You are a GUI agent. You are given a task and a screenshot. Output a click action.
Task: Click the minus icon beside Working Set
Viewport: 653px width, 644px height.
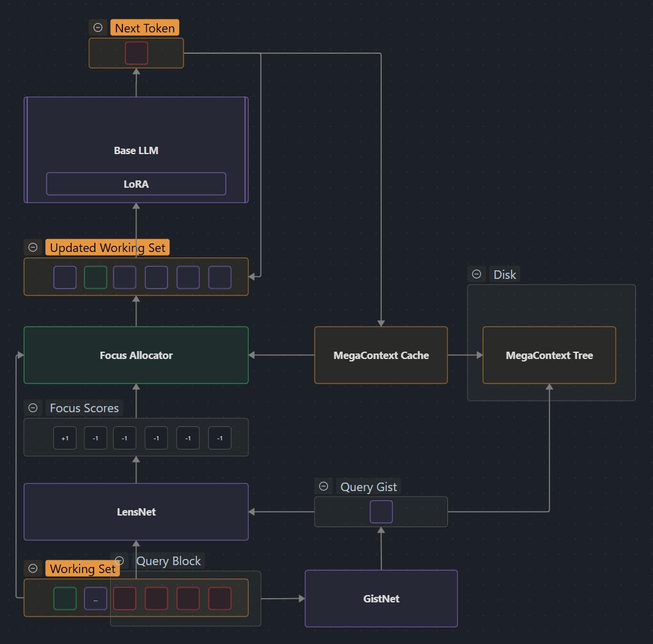pyautogui.click(x=33, y=568)
